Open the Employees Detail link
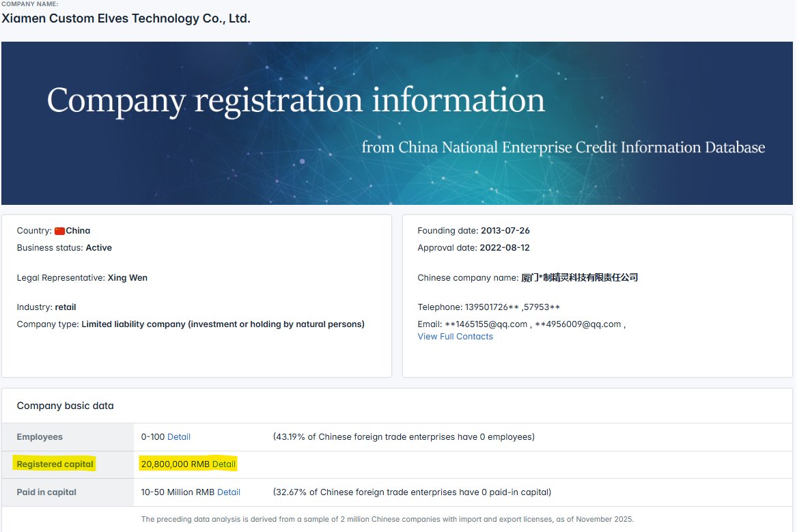 tap(179, 437)
